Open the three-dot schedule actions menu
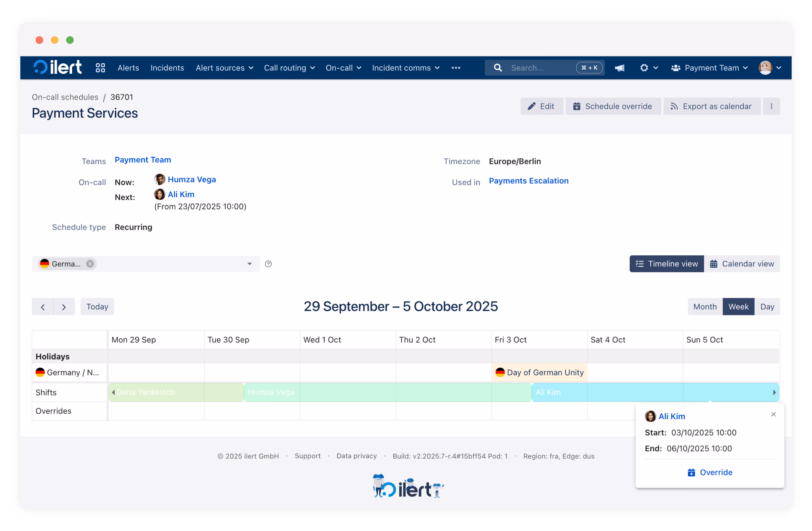812x531 pixels. (771, 106)
